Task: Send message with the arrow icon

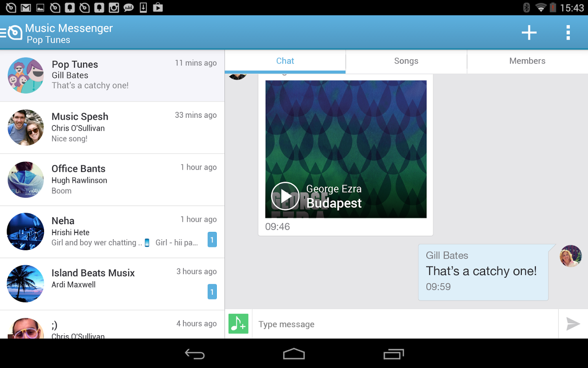Action: coord(573,324)
